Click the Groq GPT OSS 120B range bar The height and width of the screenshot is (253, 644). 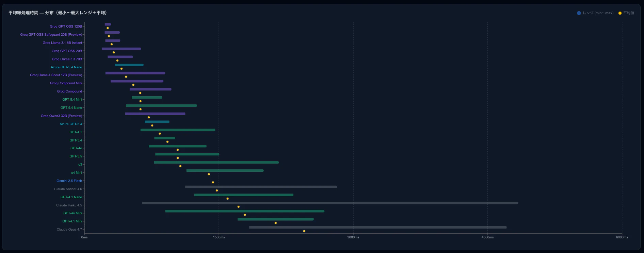click(x=108, y=24)
